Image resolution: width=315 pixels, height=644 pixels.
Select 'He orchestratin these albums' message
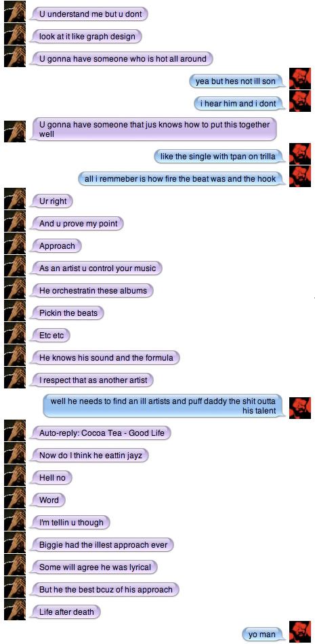[x=92, y=291]
